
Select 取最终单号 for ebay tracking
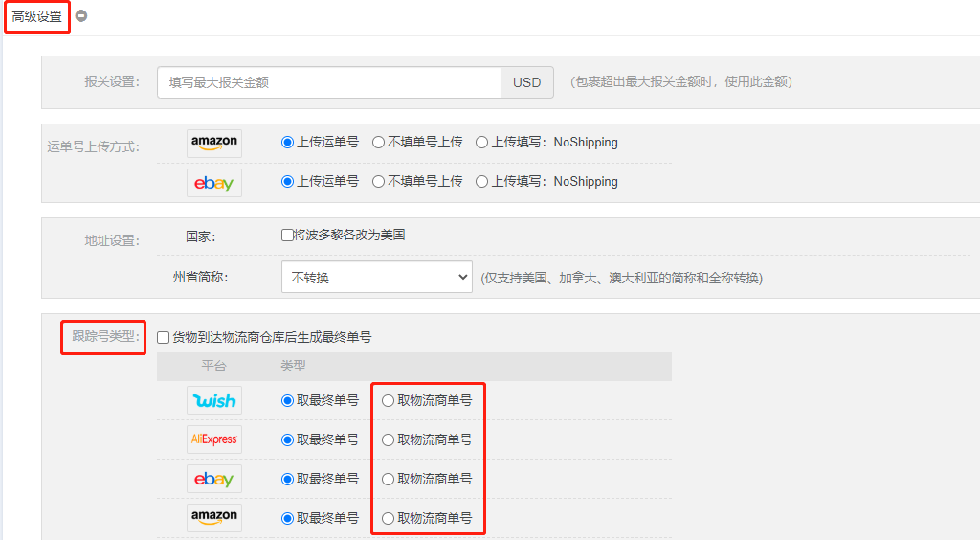click(x=287, y=480)
